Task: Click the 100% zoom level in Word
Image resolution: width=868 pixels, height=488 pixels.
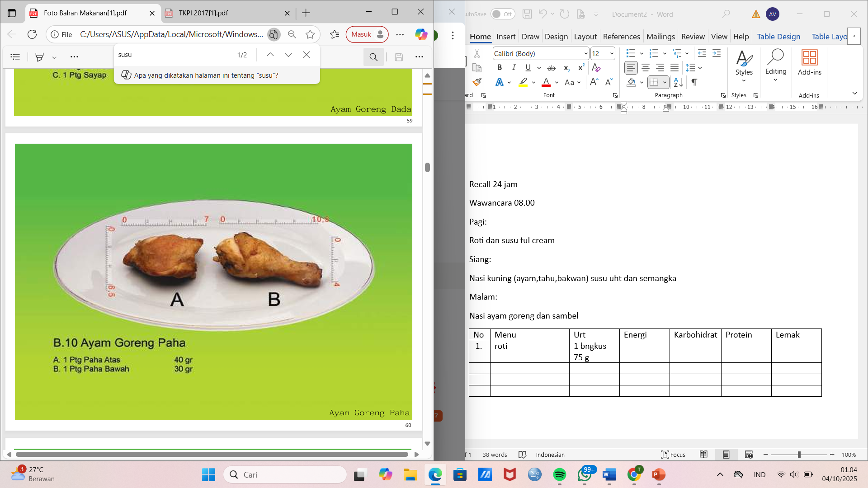Action: pos(849,455)
